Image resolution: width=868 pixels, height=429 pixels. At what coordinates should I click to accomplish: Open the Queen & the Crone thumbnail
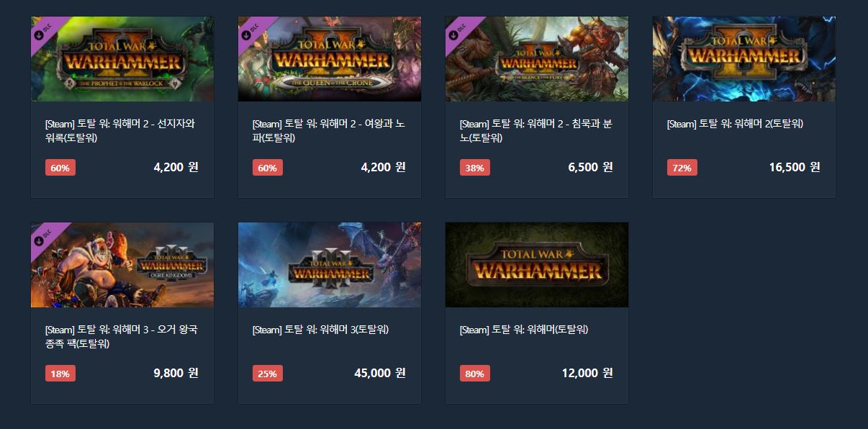coord(330,59)
